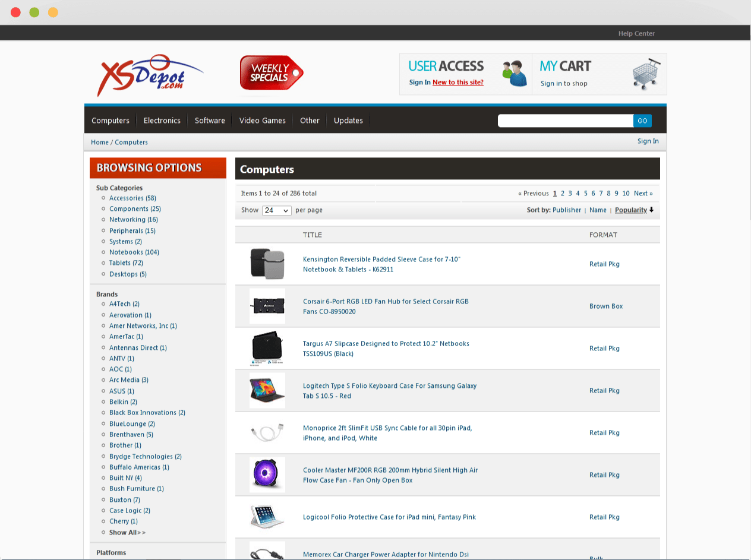Image resolution: width=751 pixels, height=560 pixels.
Task: Click the shopping cart icon
Action: (647, 74)
